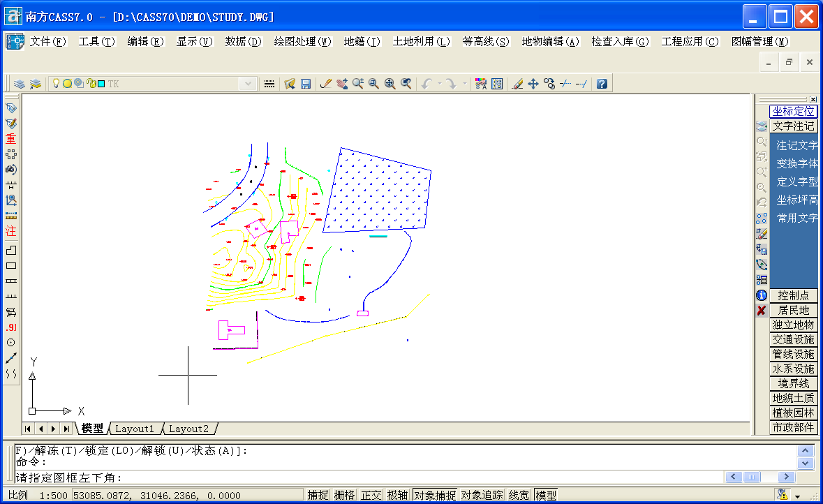Open the 水系设施 category
The width and height of the screenshot is (823, 504).
(x=793, y=369)
